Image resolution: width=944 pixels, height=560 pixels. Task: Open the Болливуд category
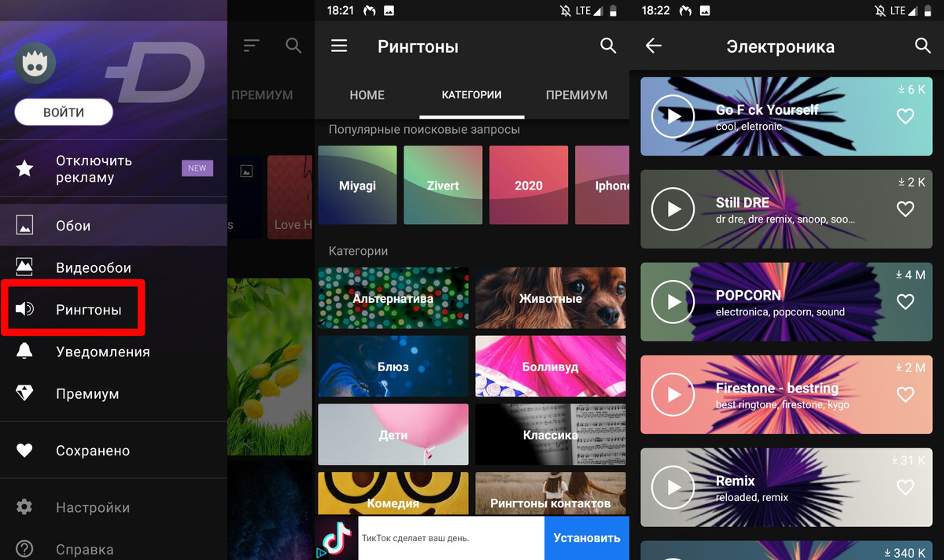(551, 367)
